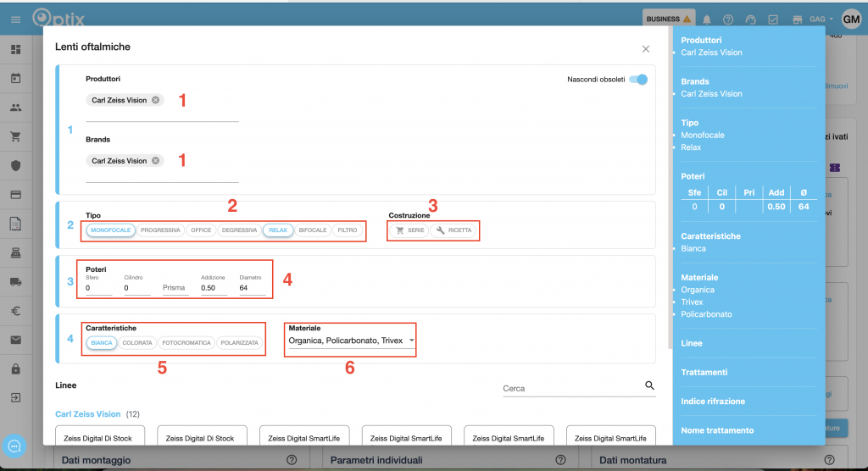The width and height of the screenshot is (868, 471).
Task: Open the GM user avatar menu
Action: point(850,19)
